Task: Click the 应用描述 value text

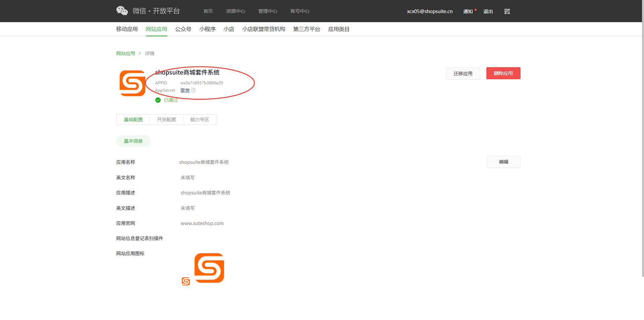Action: click(x=205, y=193)
